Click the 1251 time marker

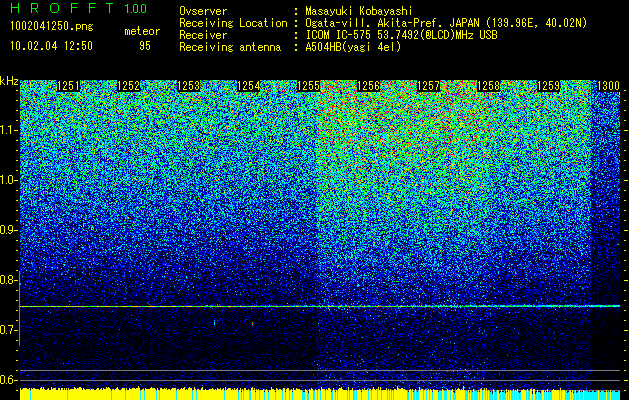coord(68,86)
